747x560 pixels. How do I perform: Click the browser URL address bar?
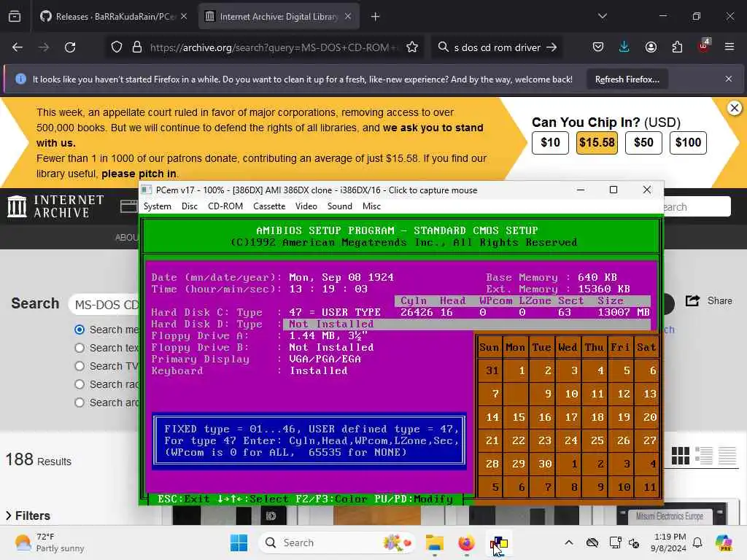(x=273, y=47)
